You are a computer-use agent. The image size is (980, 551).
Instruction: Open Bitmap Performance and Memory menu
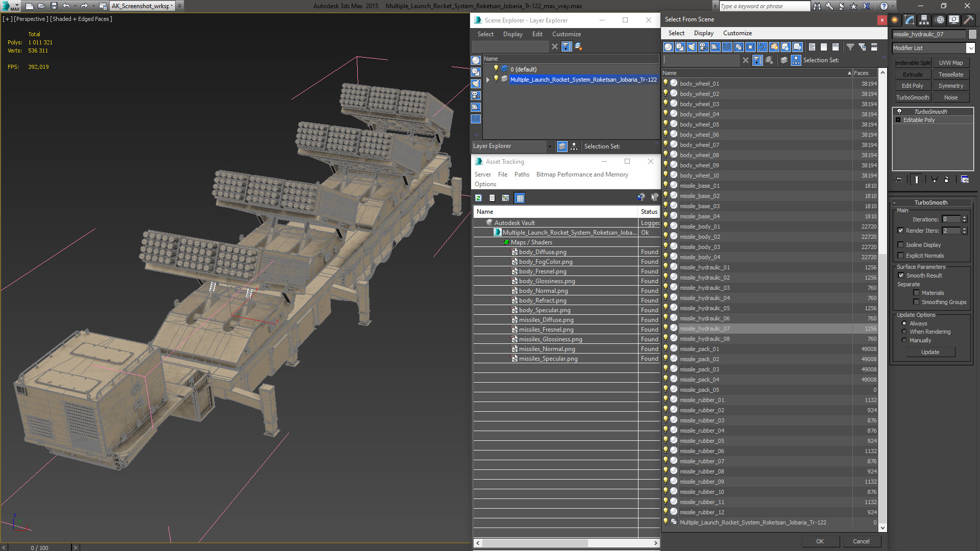[x=582, y=174]
